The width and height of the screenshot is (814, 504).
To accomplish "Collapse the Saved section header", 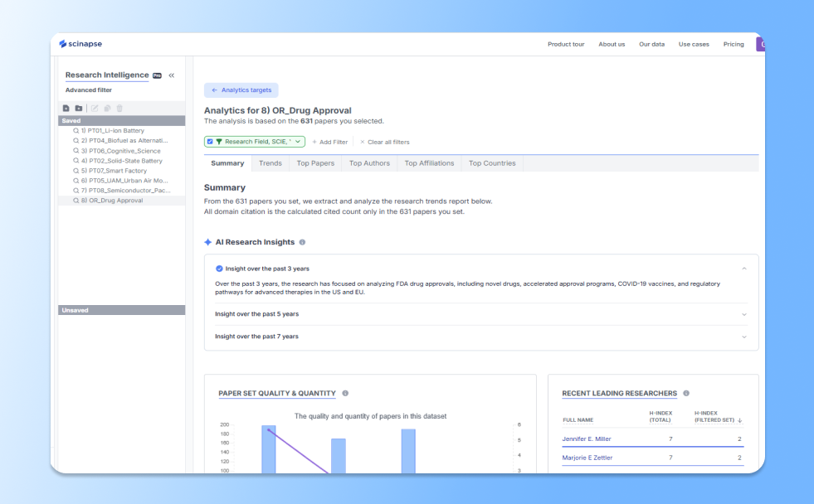I will [x=121, y=121].
